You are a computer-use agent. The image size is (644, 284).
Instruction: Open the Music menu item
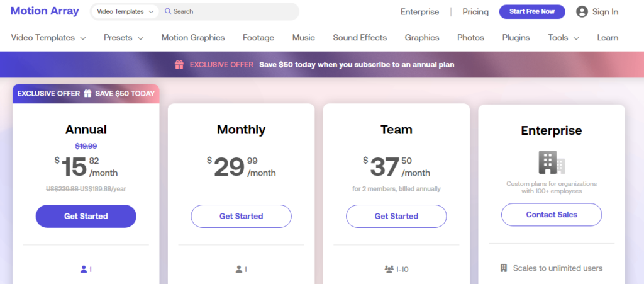coord(304,38)
